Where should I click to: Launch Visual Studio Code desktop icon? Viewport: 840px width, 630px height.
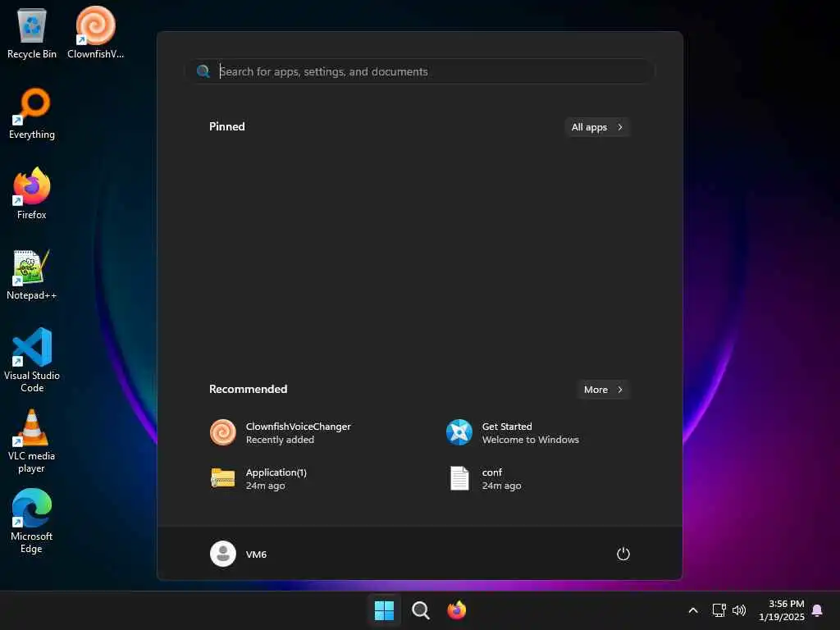pyautogui.click(x=32, y=360)
